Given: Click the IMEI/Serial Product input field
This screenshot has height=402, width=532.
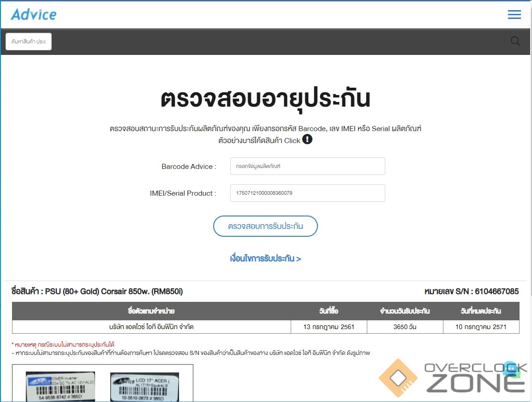Looking at the screenshot, I should (307, 193).
